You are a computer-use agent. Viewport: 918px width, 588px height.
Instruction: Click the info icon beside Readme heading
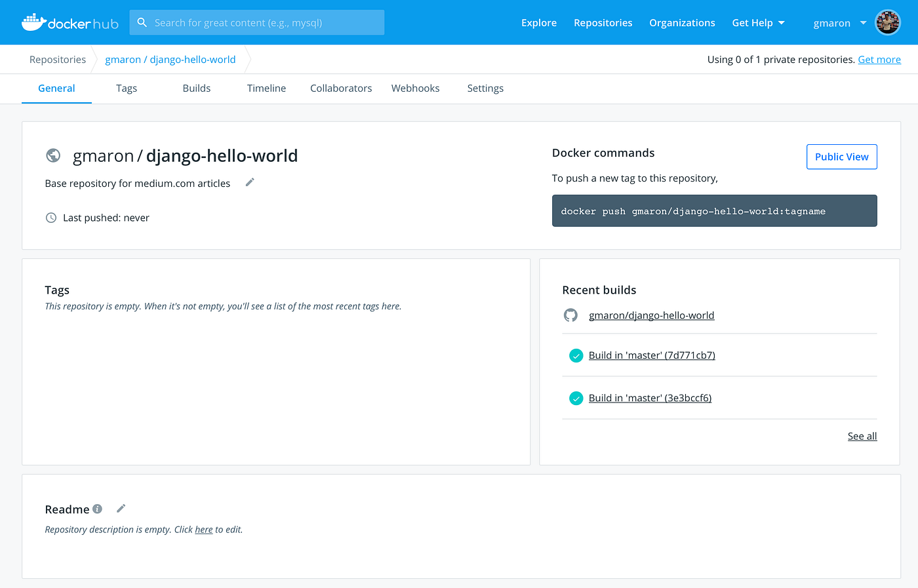click(97, 509)
